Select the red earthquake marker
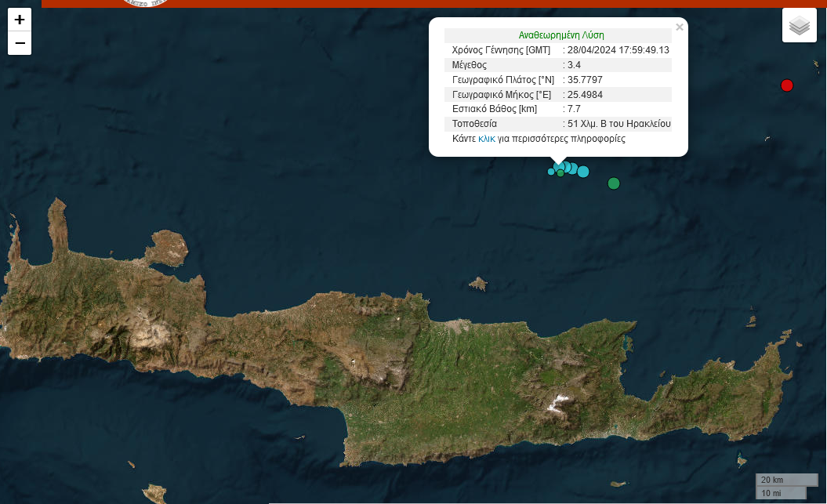The width and height of the screenshot is (827, 504). coord(787,85)
